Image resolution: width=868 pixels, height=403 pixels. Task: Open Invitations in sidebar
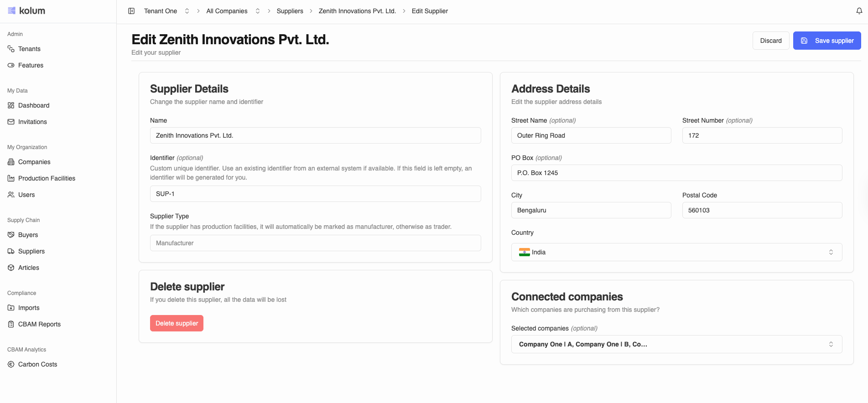pos(32,122)
